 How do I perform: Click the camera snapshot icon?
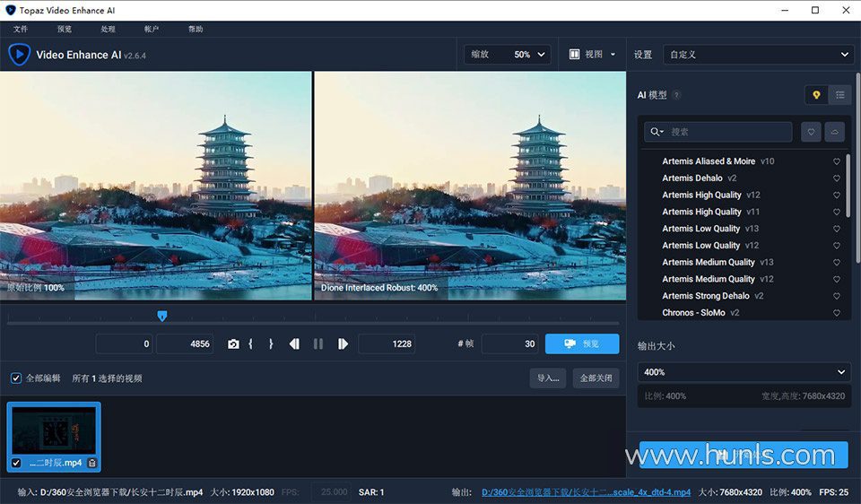point(233,344)
